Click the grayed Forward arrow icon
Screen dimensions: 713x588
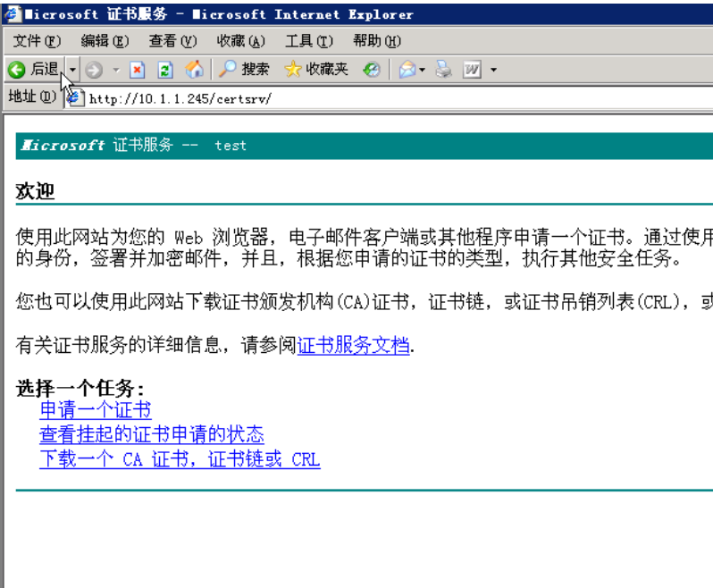[94, 70]
